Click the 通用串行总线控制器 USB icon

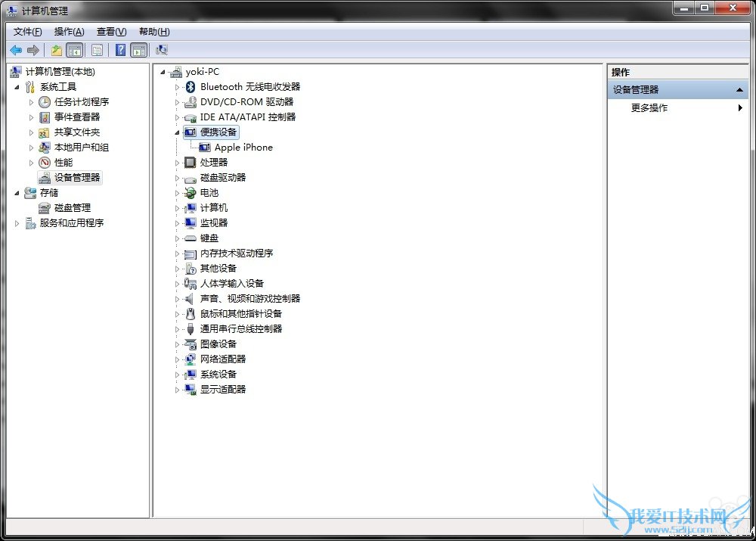pos(191,329)
